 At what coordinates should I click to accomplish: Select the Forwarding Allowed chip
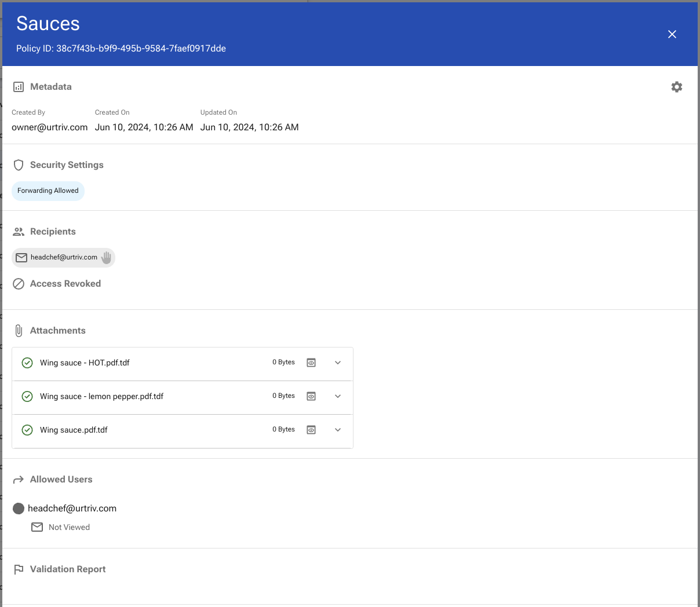pos(48,191)
